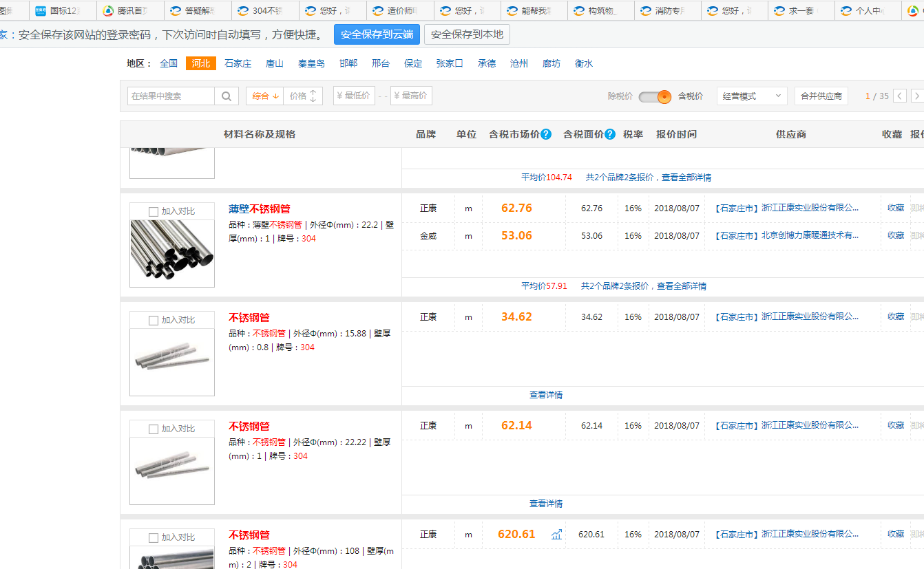Filter by city 保定
Screen dimensions: 924x569
coord(413,63)
